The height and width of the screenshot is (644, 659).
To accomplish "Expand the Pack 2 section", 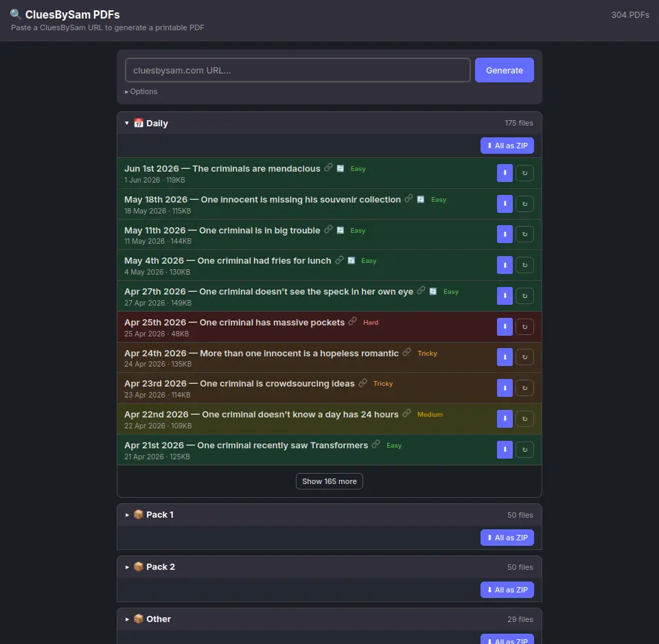I will (329, 567).
